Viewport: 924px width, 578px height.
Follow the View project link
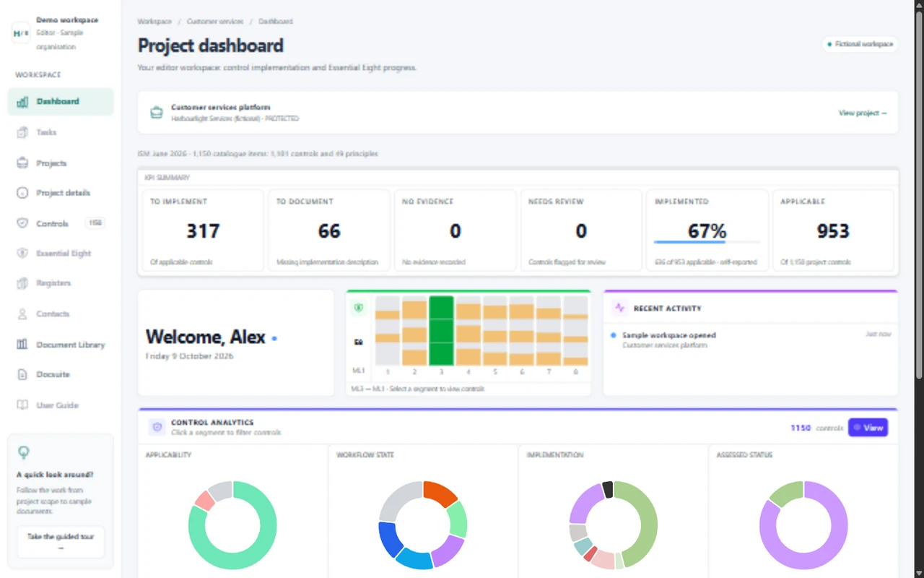(863, 113)
